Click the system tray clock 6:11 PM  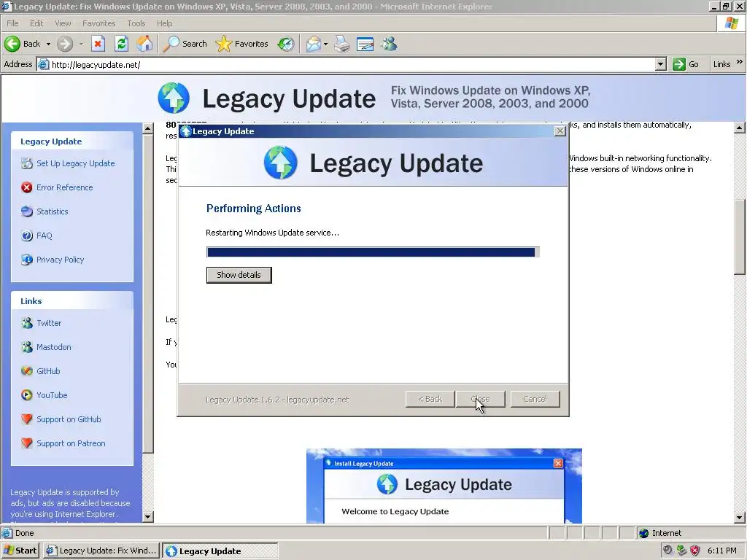(721, 551)
